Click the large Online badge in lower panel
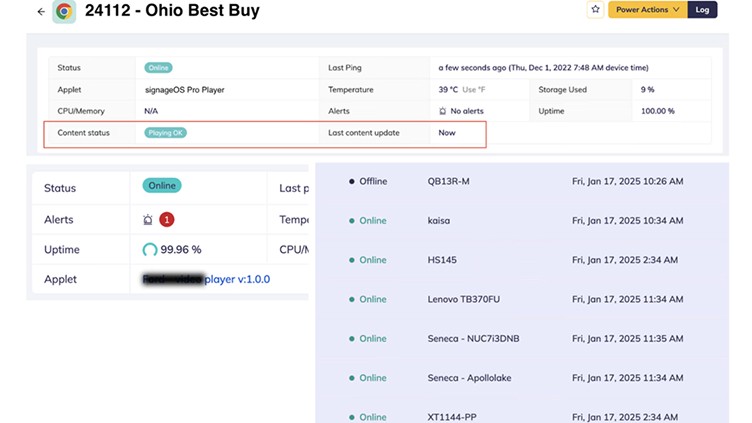The width and height of the screenshot is (752, 423). pos(162,186)
